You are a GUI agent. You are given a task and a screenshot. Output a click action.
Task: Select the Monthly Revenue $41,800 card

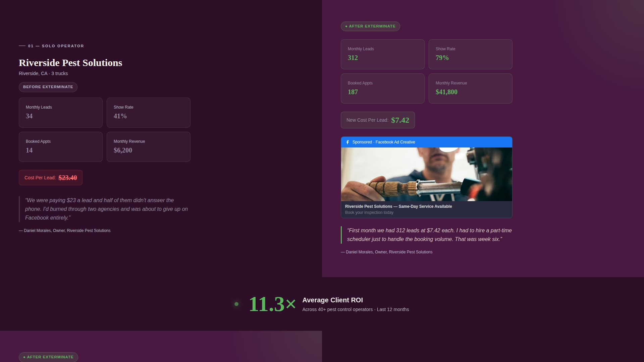point(471,88)
